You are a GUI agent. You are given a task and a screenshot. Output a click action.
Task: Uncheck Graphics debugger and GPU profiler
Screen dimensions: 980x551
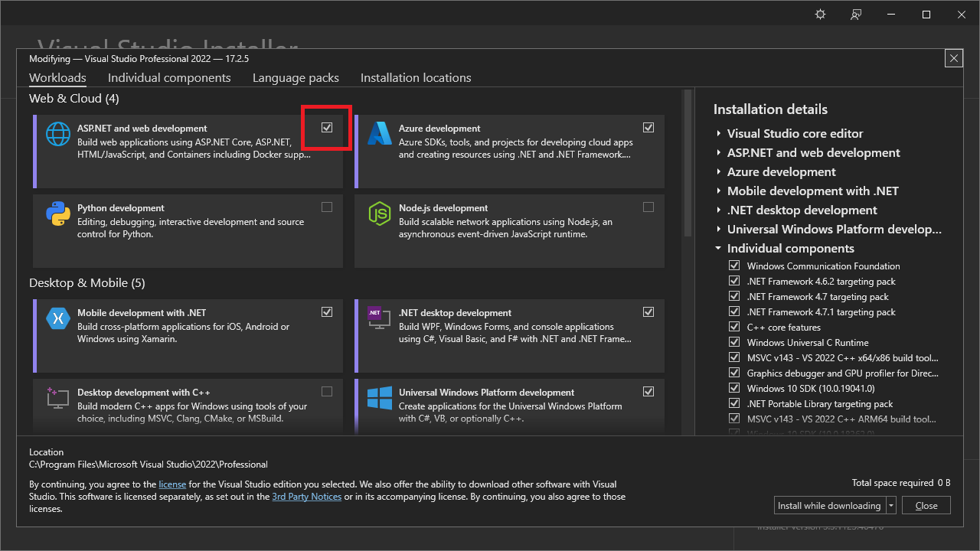[734, 373]
